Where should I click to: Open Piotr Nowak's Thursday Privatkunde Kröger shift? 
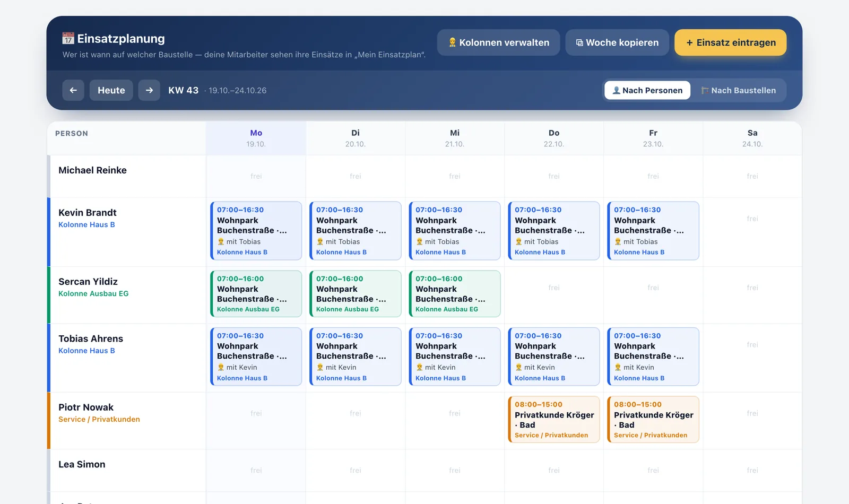coord(554,420)
